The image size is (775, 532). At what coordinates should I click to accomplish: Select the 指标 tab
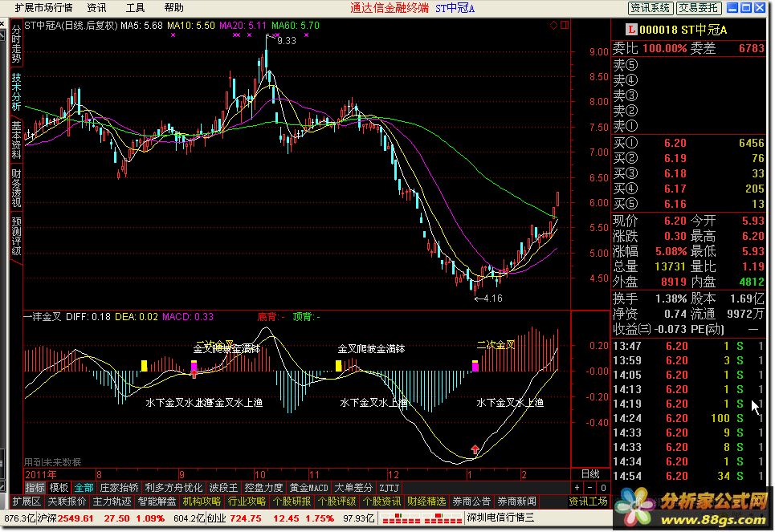click(35, 488)
